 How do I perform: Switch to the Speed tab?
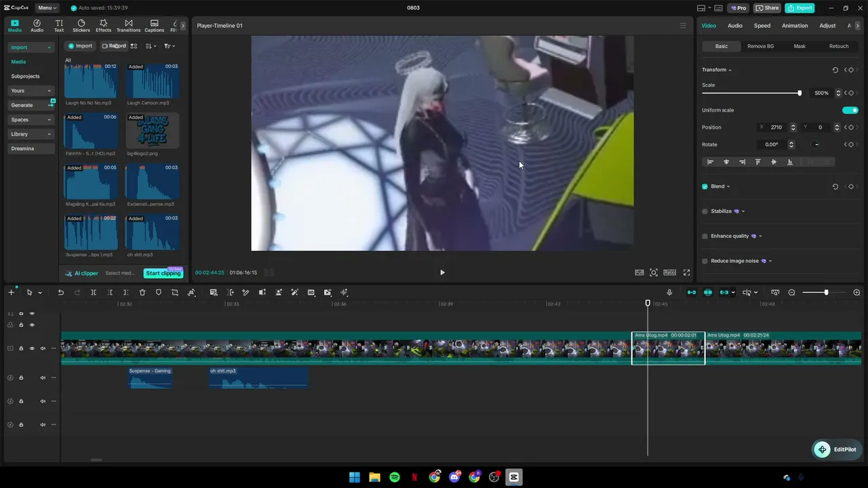coord(762,26)
